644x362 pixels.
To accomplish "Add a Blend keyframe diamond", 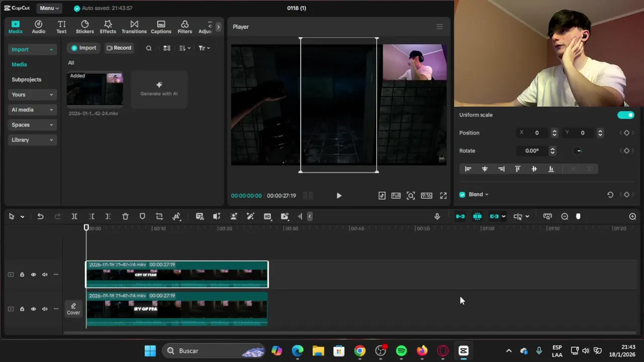I will tap(626, 195).
